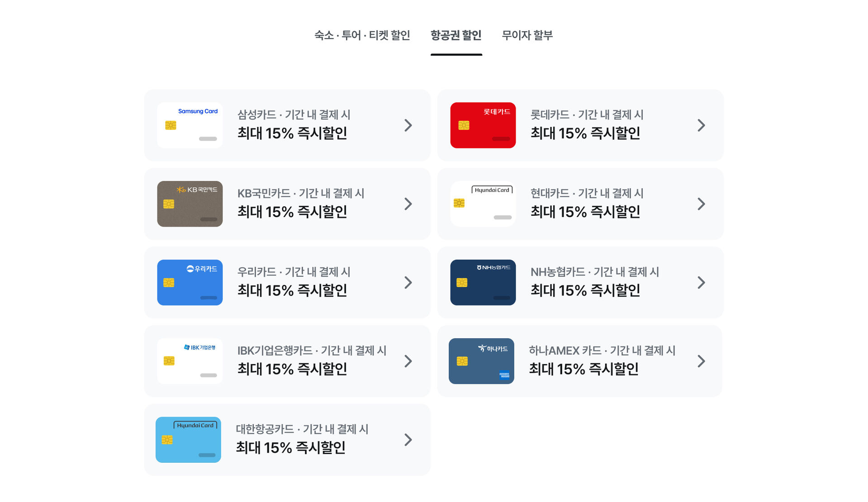This screenshot has height=502, width=868.
Task: Expand the 롯데카드 discount chevron arrow
Action: [701, 125]
